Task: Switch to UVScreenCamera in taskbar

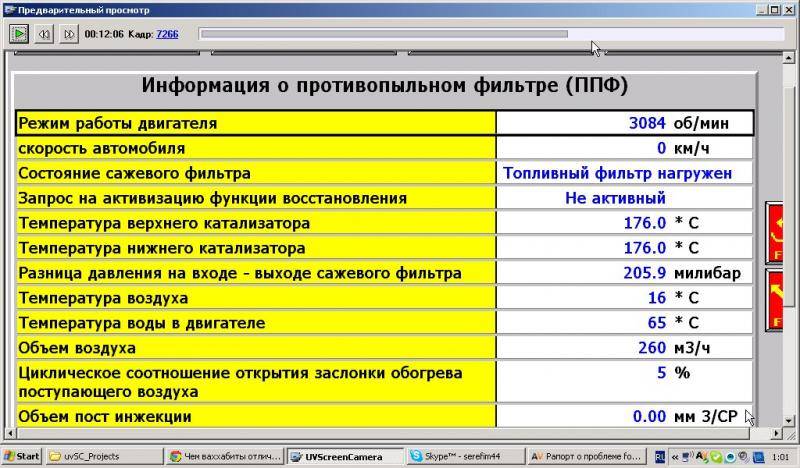Action: tap(345, 456)
